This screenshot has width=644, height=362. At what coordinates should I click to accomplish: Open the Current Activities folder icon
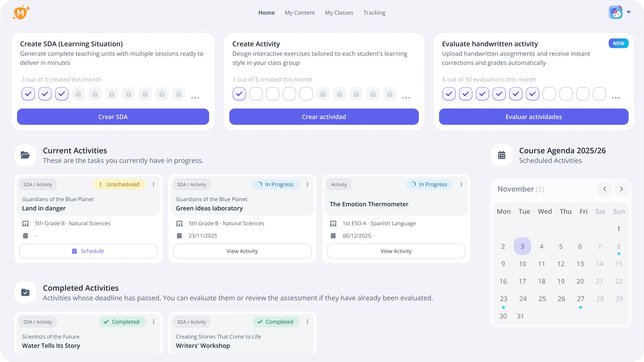[x=25, y=155]
